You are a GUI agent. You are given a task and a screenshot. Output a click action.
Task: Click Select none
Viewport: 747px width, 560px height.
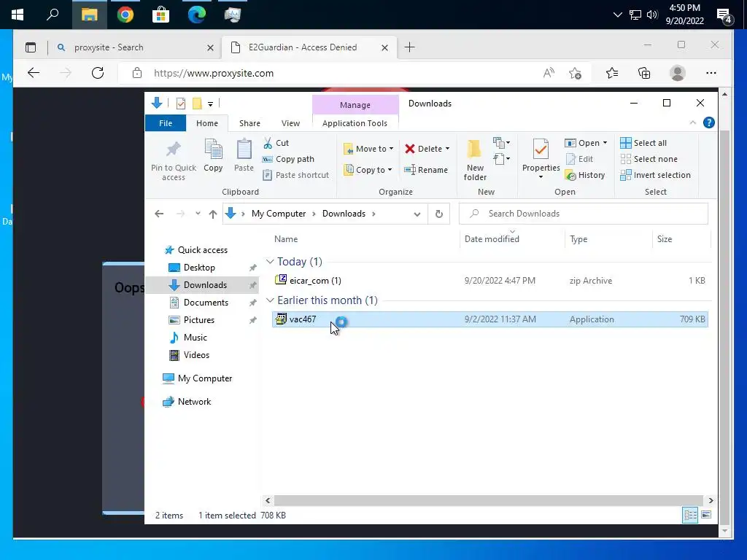649,159
